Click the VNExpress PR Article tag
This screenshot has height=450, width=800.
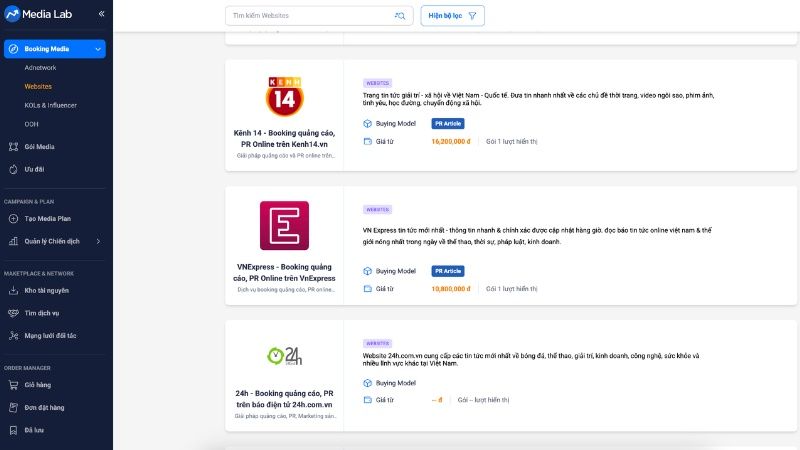coord(448,271)
